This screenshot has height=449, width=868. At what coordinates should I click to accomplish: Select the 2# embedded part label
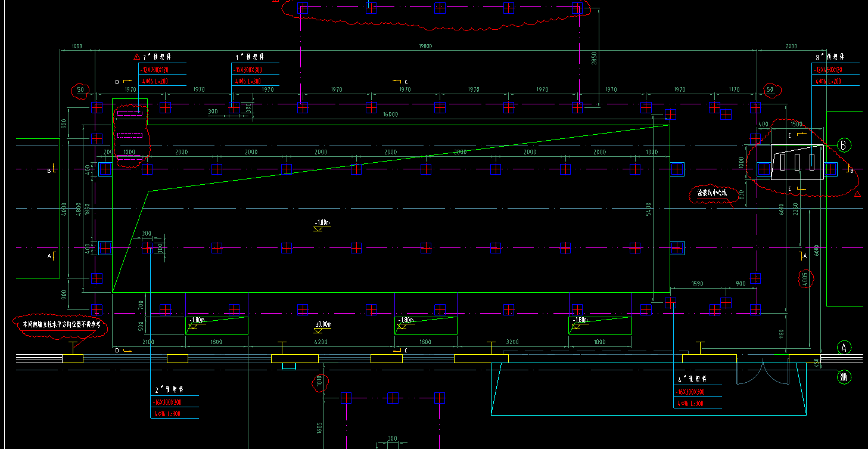pos(169,389)
